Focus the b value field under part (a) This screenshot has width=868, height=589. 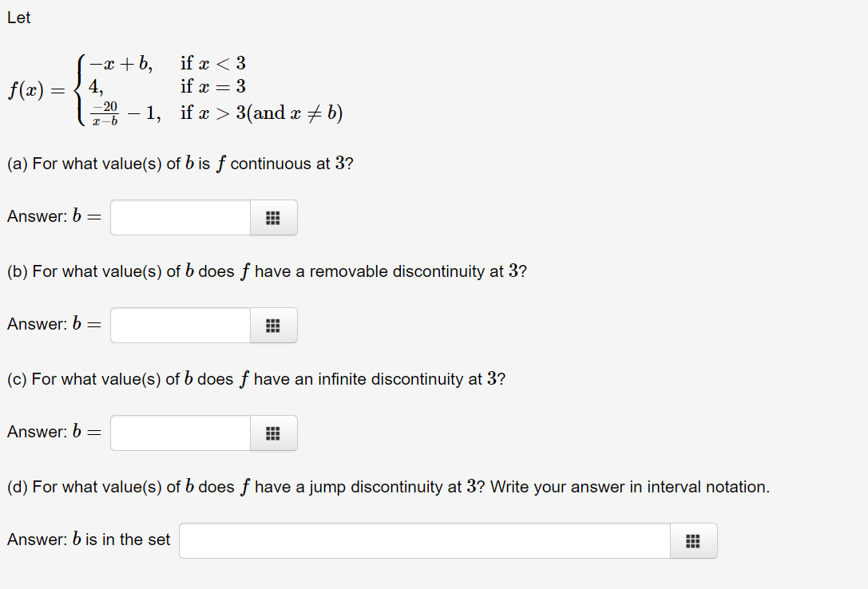pyautogui.click(x=180, y=217)
